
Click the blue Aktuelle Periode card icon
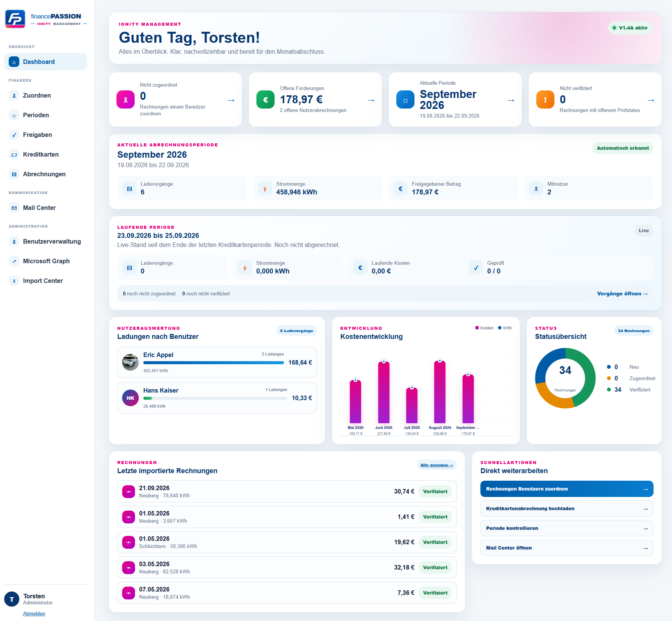click(x=405, y=99)
